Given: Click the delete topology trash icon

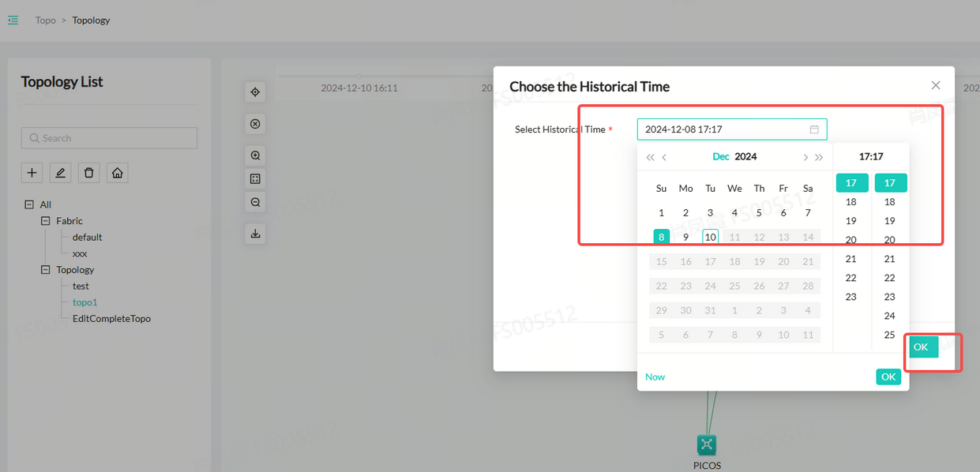Looking at the screenshot, I should tap(89, 173).
